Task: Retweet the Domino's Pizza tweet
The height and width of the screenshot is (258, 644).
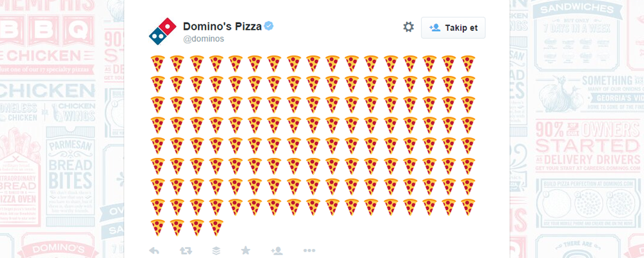Action: point(185,250)
